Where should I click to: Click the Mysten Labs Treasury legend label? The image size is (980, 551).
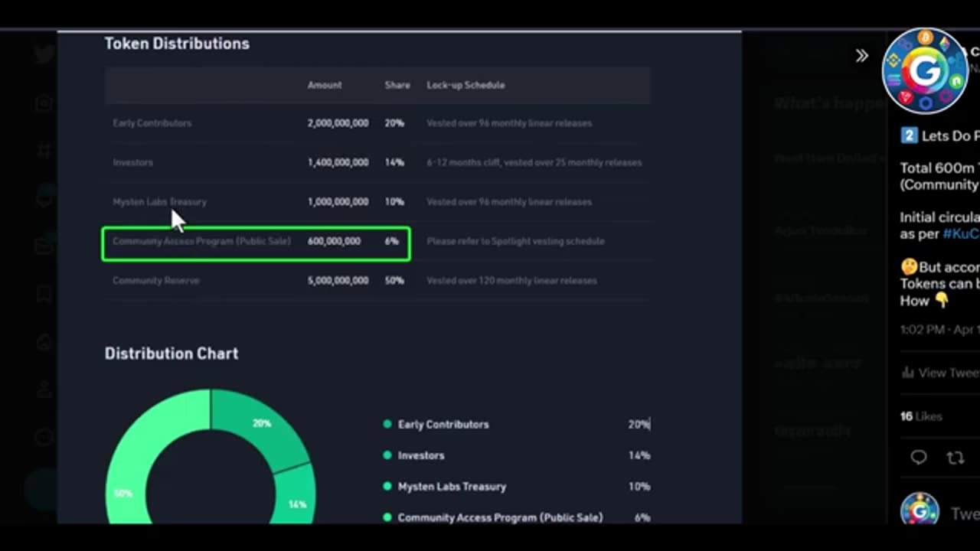click(452, 487)
